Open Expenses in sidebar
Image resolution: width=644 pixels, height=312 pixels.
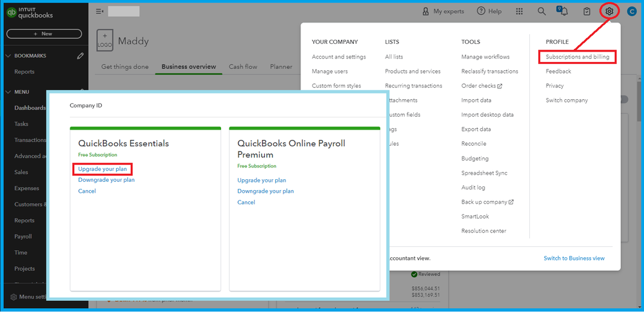[x=26, y=188]
